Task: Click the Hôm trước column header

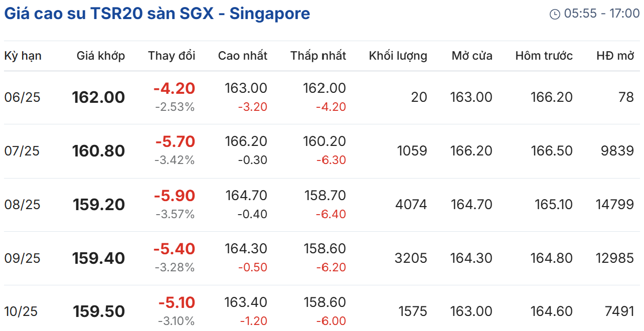Action: (544, 56)
